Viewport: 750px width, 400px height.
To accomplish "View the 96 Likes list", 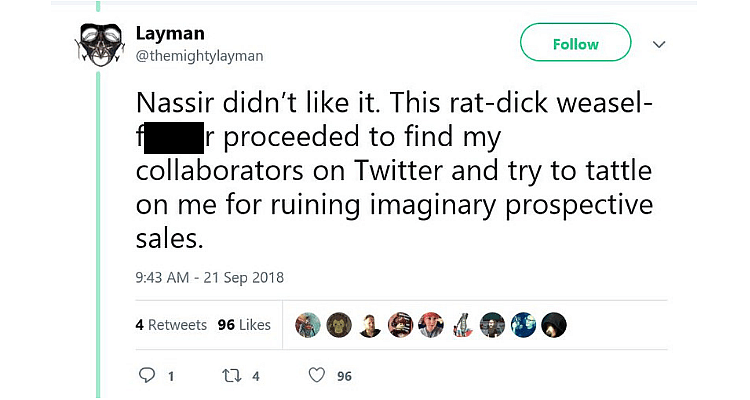I will [244, 325].
